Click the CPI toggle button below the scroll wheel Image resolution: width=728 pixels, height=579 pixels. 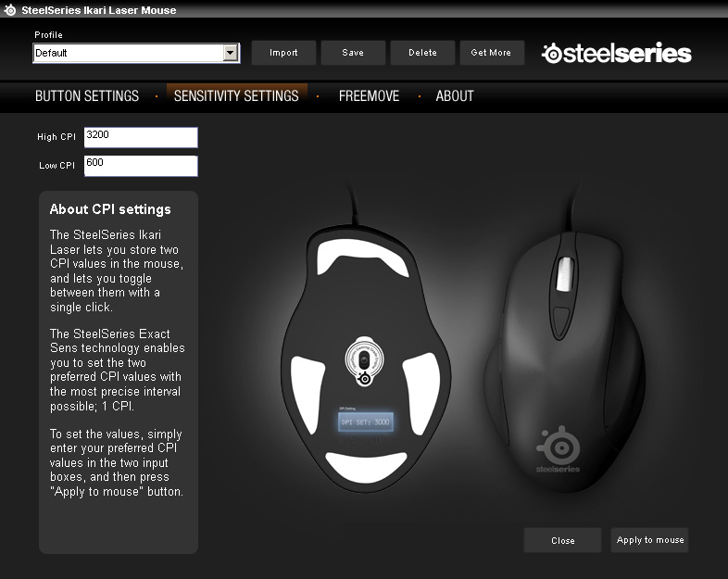pyautogui.click(x=561, y=321)
